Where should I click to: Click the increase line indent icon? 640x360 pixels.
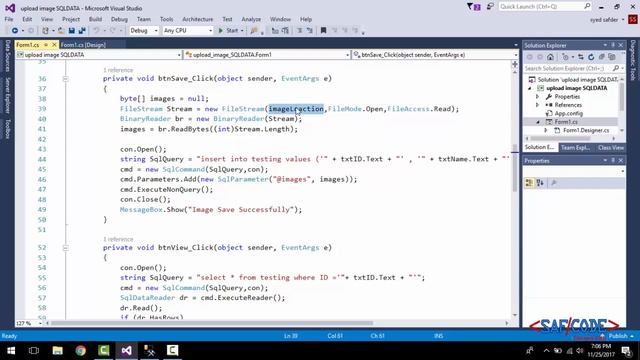pos(309,31)
